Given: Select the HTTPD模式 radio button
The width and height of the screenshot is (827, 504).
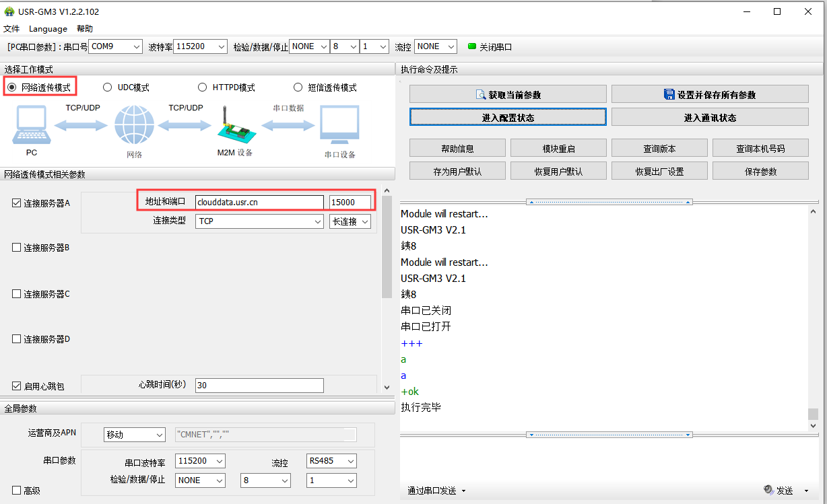Looking at the screenshot, I should coord(202,87).
